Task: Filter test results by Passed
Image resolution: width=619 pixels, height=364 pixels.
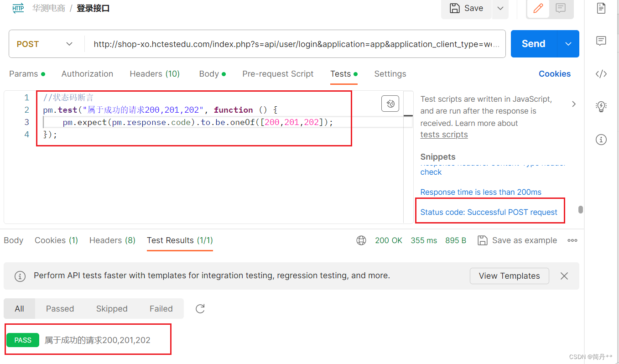Action: (60, 309)
